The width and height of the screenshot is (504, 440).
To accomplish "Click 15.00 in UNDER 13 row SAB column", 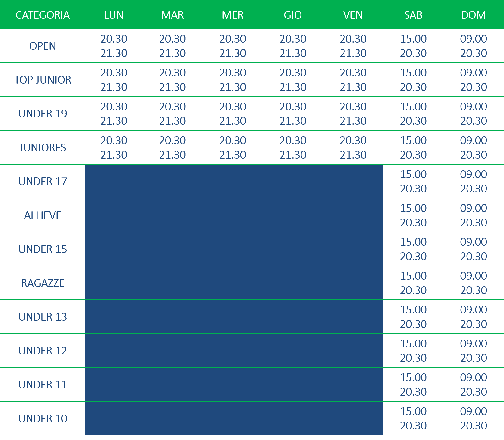I will pos(413,310).
